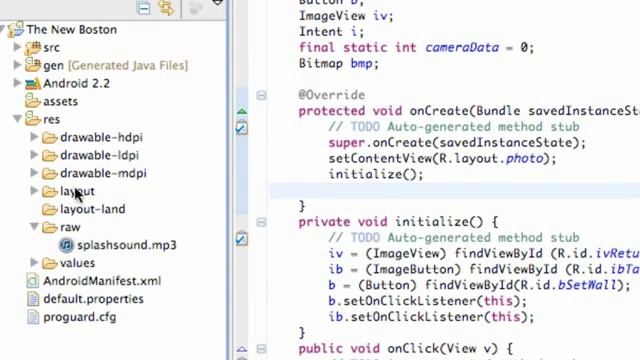Click the setContentView(R.layout.photo) line

(442, 159)
